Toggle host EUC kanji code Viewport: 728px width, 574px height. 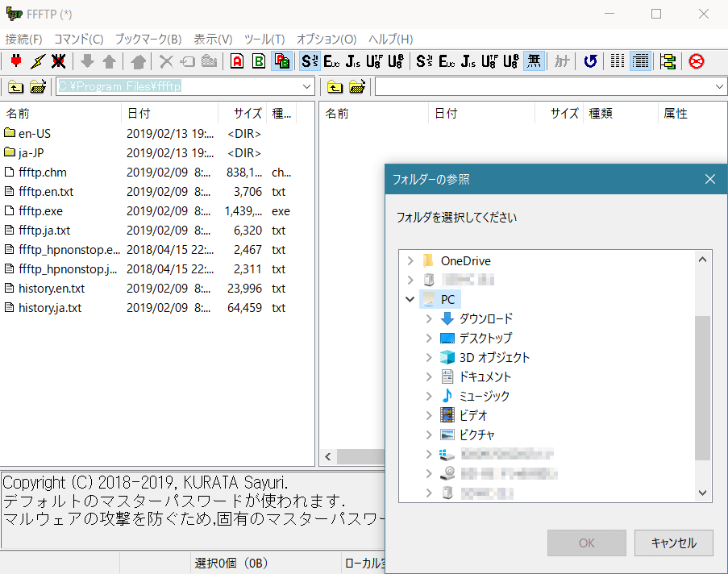click(x=447, y=61)
